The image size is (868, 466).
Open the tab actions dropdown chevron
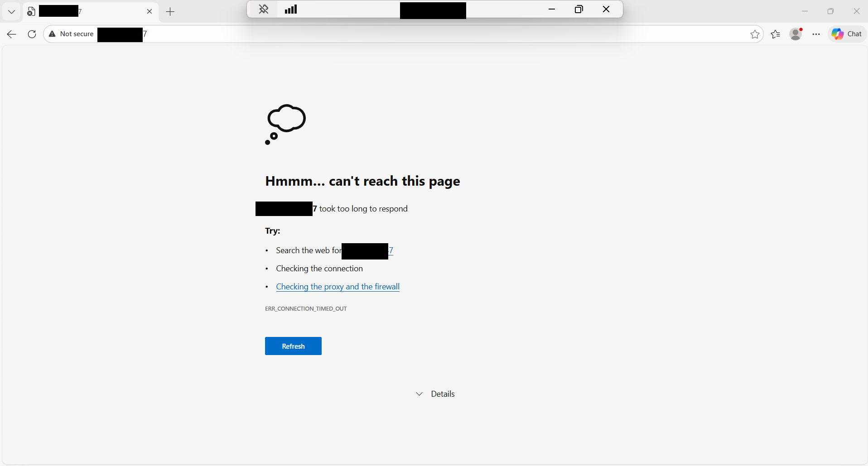click(x=12, y=12)
